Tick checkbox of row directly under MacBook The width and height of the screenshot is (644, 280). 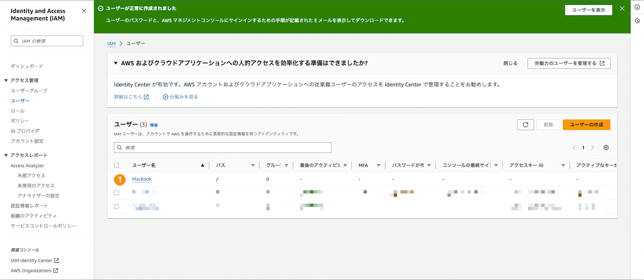click(x=116, y=193)
